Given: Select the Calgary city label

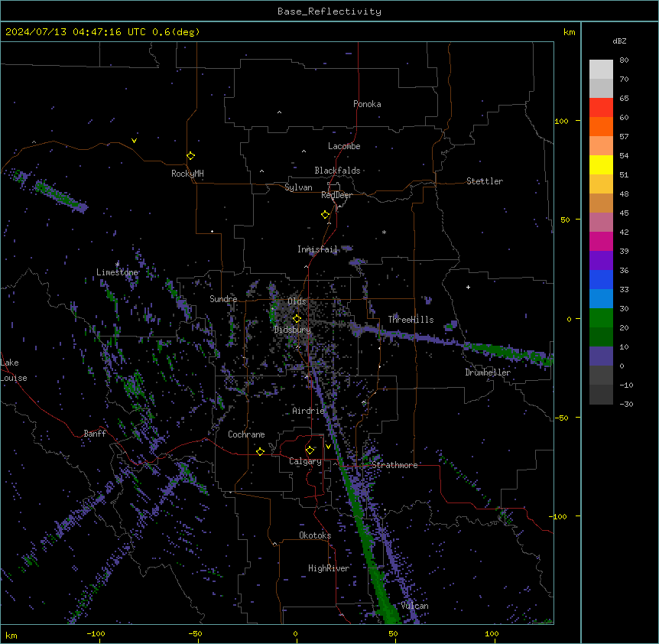Looking at the screenshot, I should point(305,461).
